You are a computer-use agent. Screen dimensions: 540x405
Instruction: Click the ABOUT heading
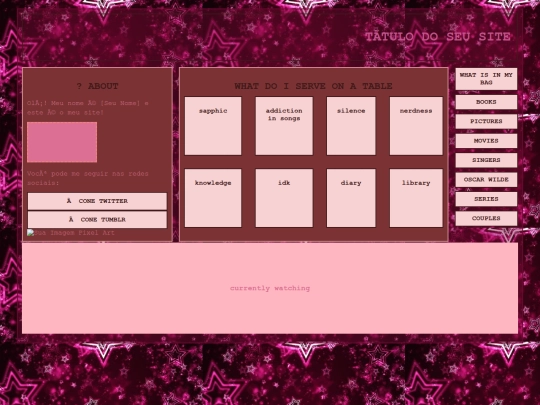[97, 86]
